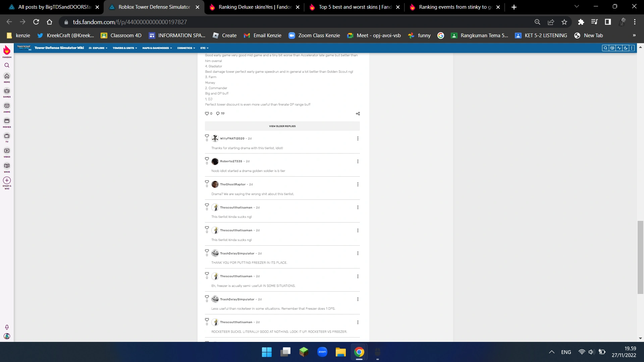644x362 pixels.
Task: Click the Start a Wiki plus icon
Action: [7, 180]
